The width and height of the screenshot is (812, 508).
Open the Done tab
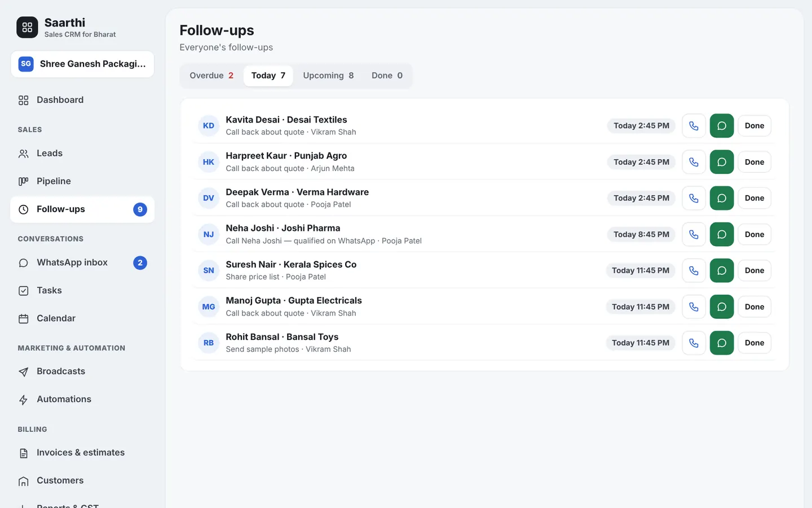387,76
